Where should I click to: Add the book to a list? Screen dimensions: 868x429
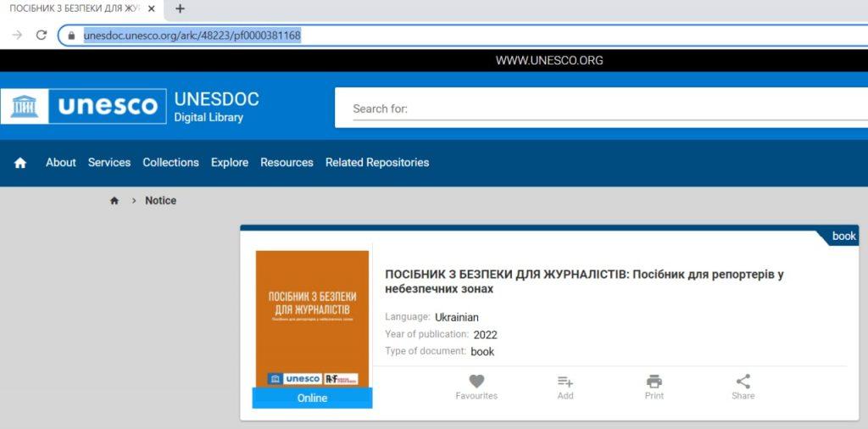click(x=565, y=387)
